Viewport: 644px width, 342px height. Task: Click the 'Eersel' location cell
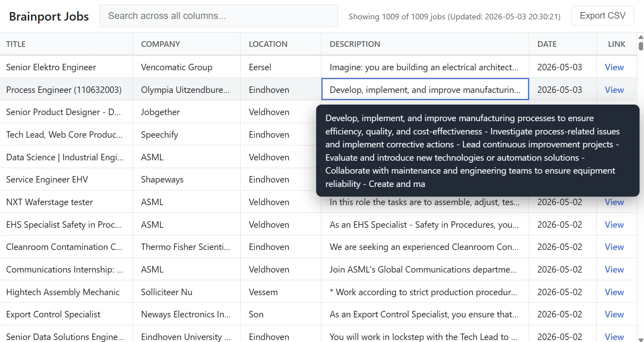(281, 67)
